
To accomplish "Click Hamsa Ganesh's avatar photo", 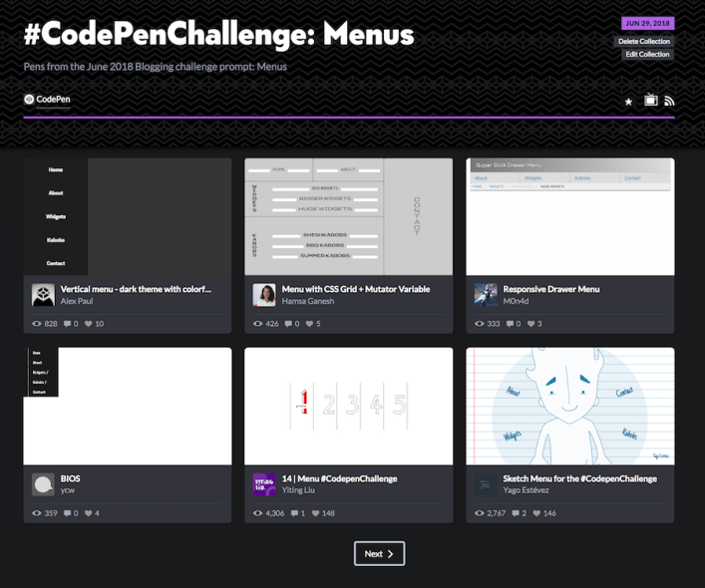I will (x=264, y=295).
